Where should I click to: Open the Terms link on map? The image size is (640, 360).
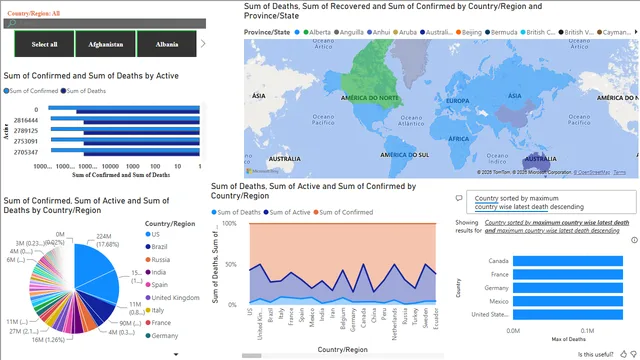(619, 172)
